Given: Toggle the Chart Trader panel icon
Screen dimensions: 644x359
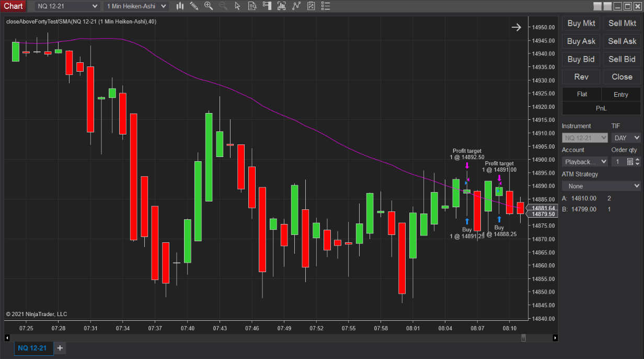Looking at the screenshot, I should [x=267, y=6].
